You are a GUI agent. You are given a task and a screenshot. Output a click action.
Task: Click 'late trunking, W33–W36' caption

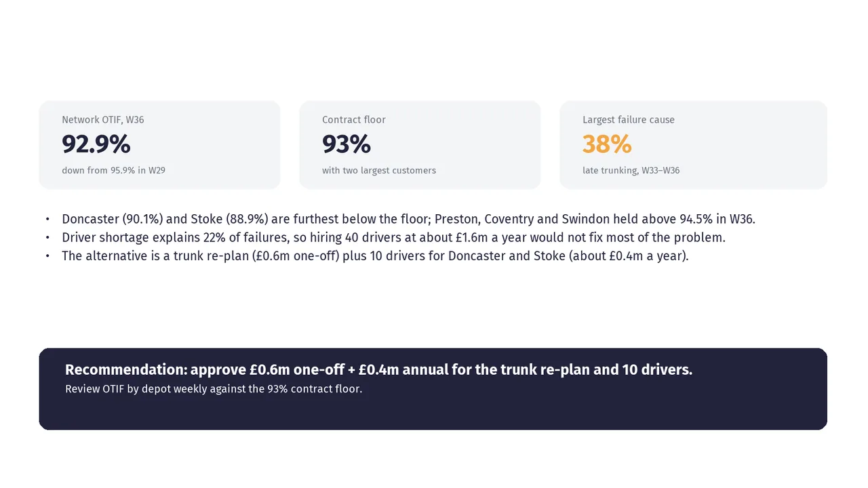[631, 171]
